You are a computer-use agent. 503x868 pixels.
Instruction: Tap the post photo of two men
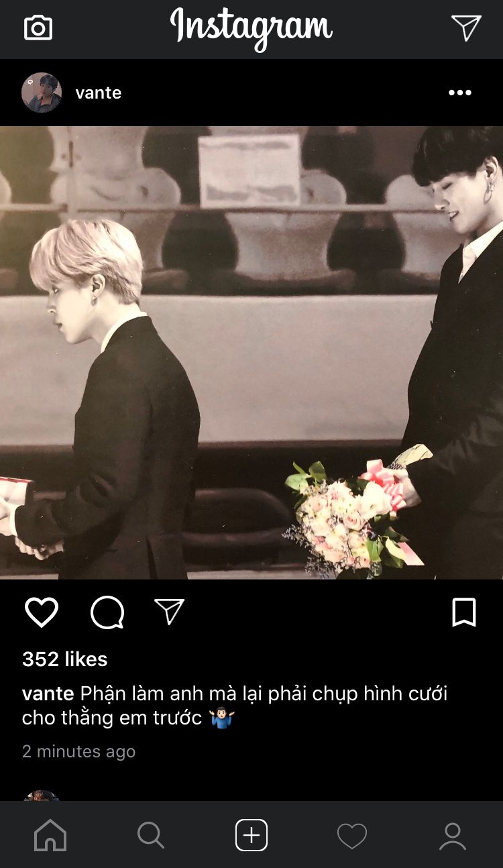click(251, 352)
